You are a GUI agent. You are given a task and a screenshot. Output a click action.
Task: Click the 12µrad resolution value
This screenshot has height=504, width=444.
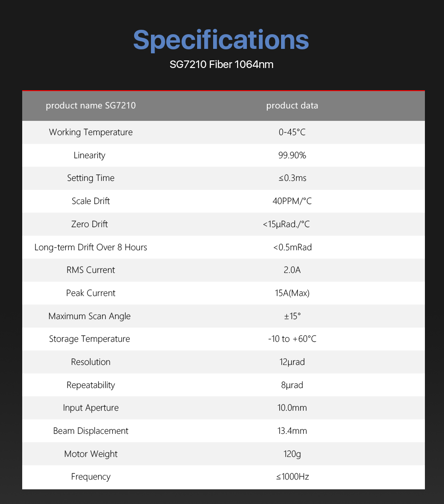292,362
